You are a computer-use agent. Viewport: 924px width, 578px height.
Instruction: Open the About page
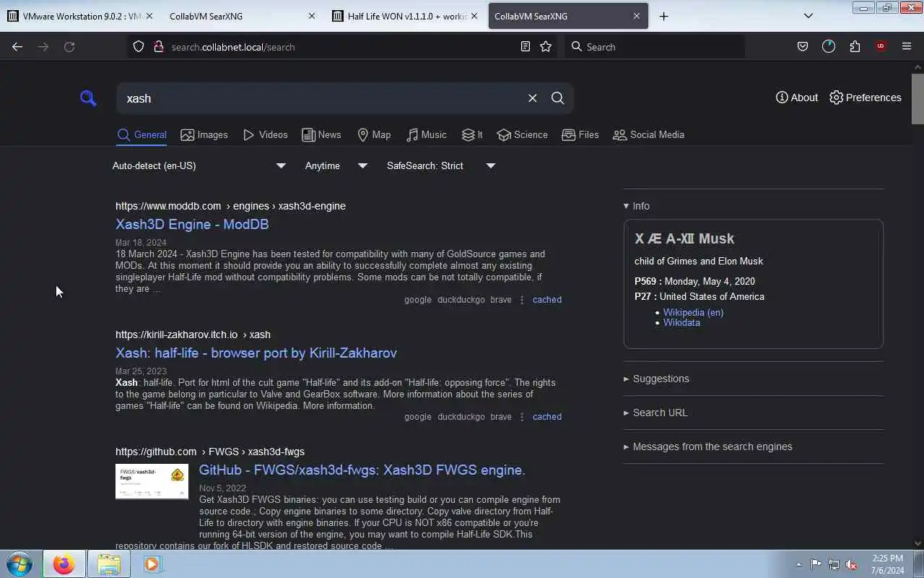[797, 98]
